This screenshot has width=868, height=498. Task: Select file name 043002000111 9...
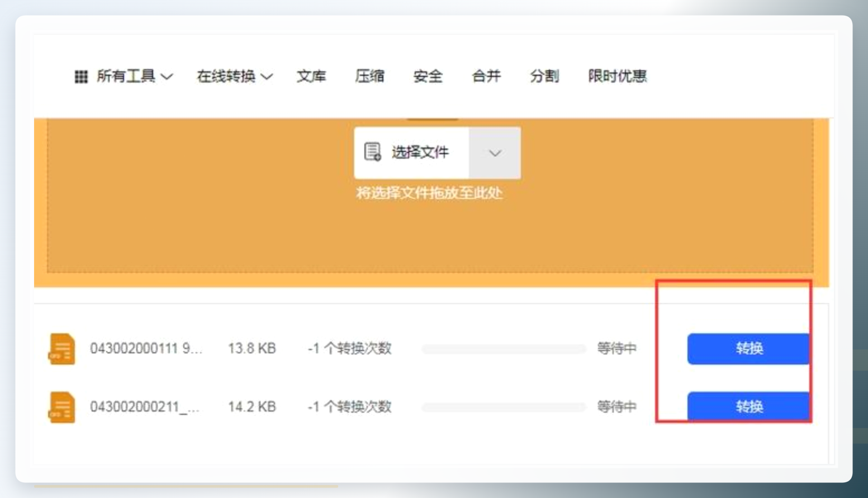pos(146,348)
